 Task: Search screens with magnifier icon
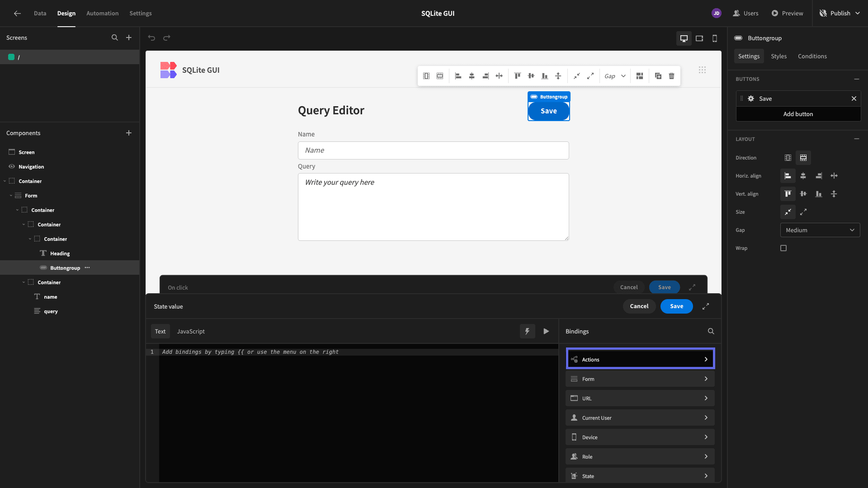click(x=115, y=38)
